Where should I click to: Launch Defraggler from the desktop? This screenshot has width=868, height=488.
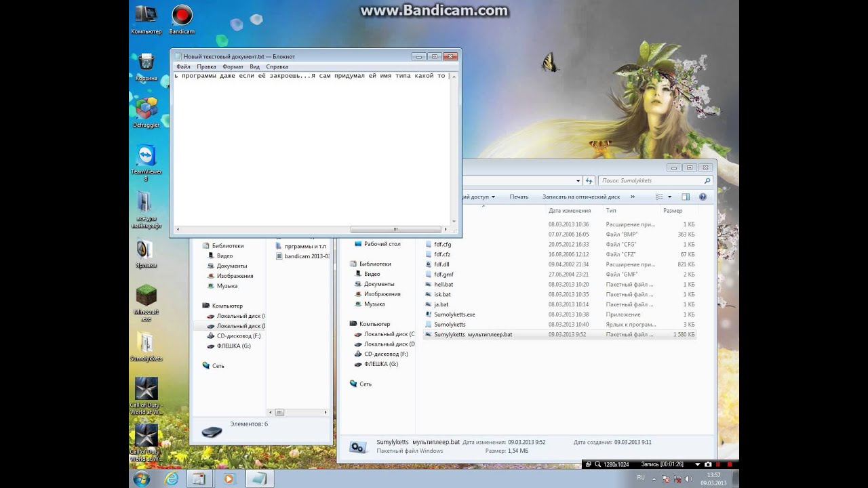click(146, 113)
